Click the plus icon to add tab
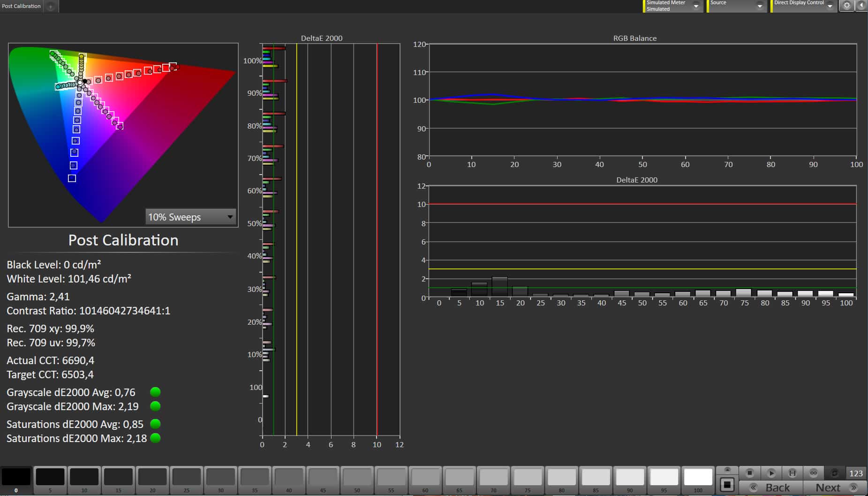Image resolution: width=868 pixels, height=496 pixels. tap(51, 6)
